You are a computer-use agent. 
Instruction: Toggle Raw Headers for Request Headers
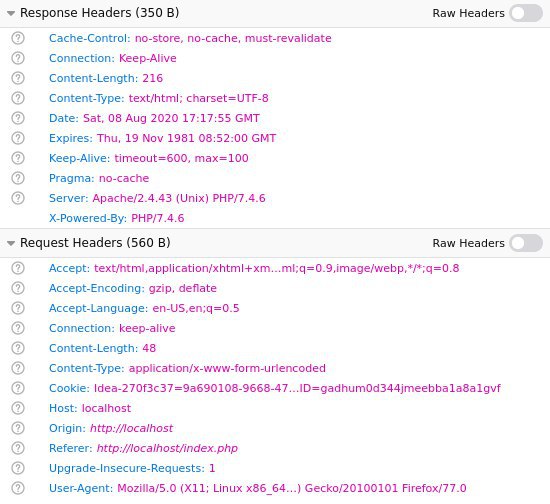[526, 243]
